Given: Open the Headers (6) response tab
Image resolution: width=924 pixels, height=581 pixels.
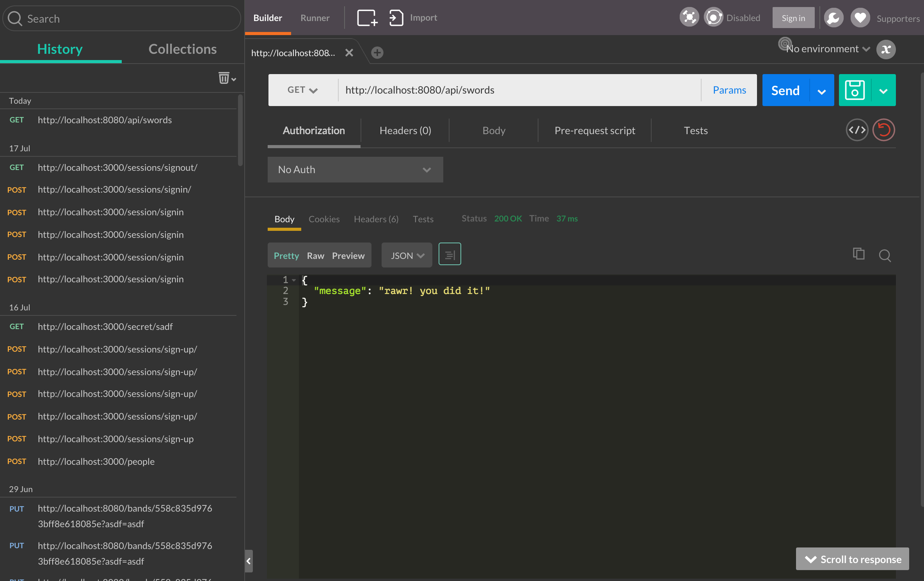Looking at the screenshot, I should pos(376,219).
